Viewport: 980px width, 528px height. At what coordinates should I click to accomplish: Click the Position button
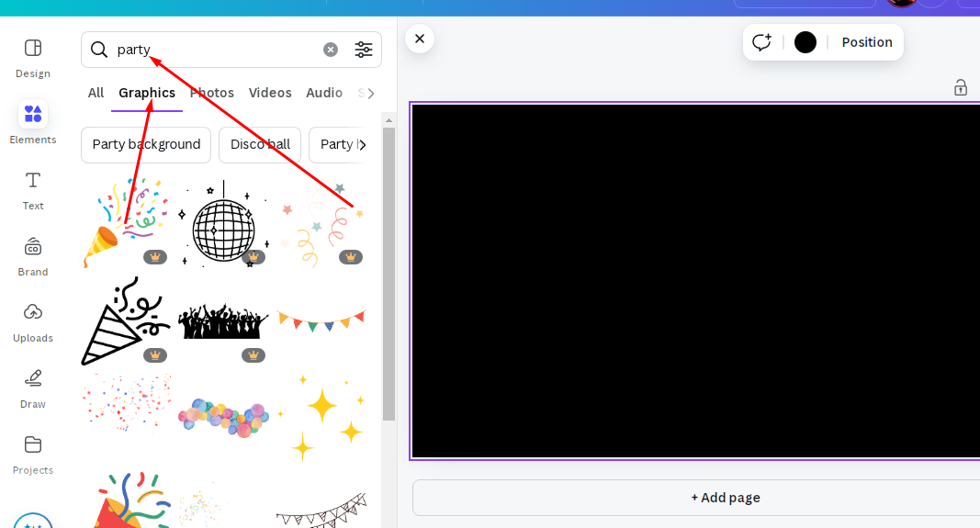coord(867,42)
